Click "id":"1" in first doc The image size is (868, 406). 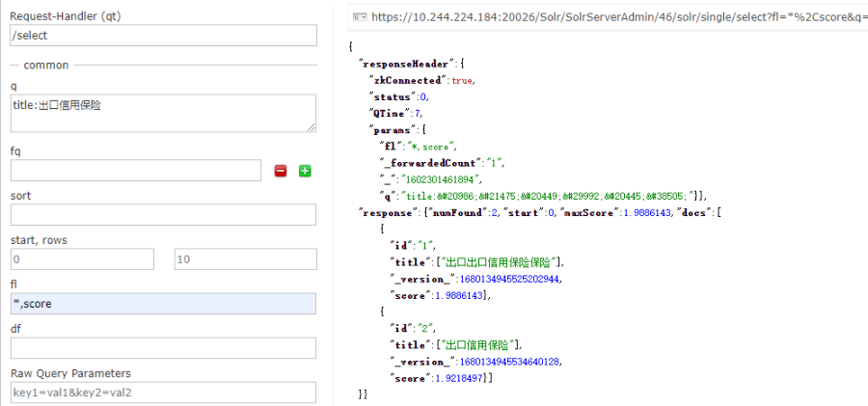pyautogui.click(x=413, y=246)
